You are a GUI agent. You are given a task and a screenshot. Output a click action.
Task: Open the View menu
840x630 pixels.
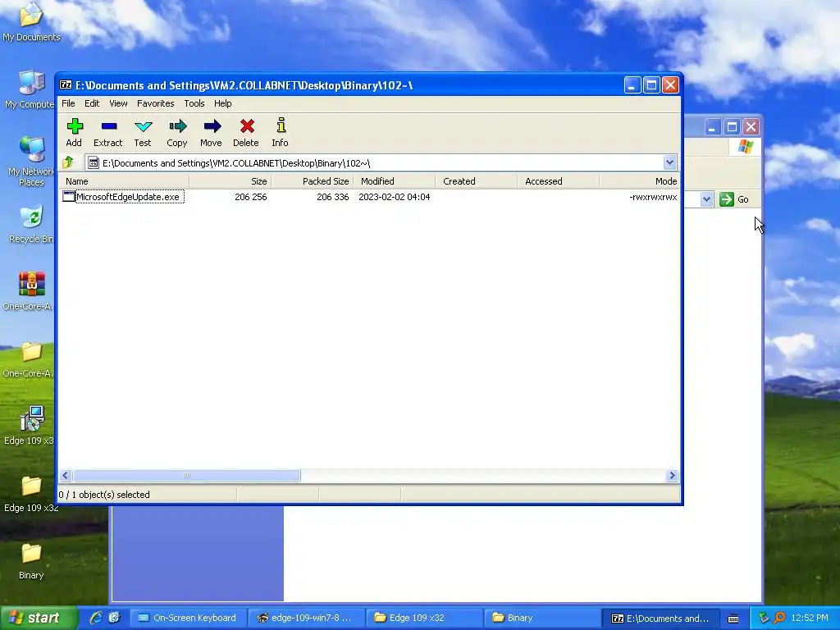point(118,103)
